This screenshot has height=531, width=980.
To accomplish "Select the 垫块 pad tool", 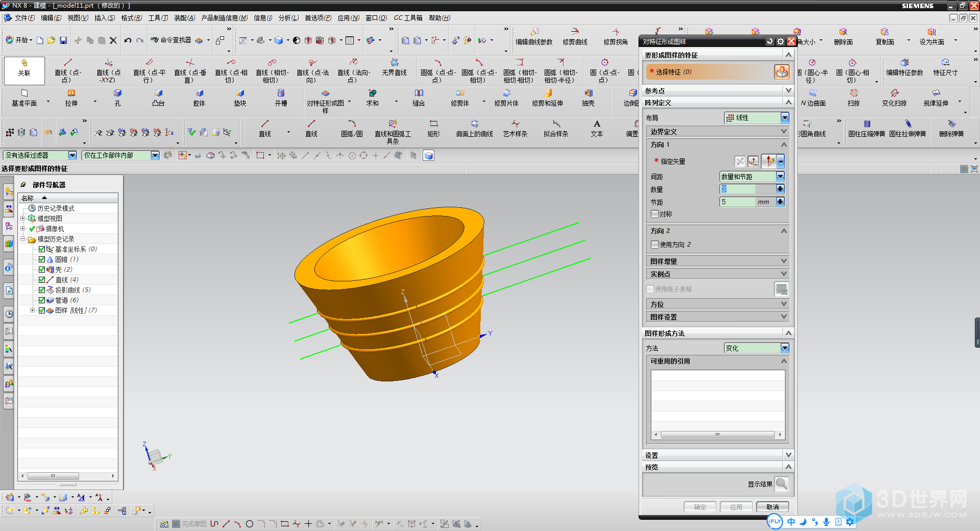I will (x=240, y=98).
